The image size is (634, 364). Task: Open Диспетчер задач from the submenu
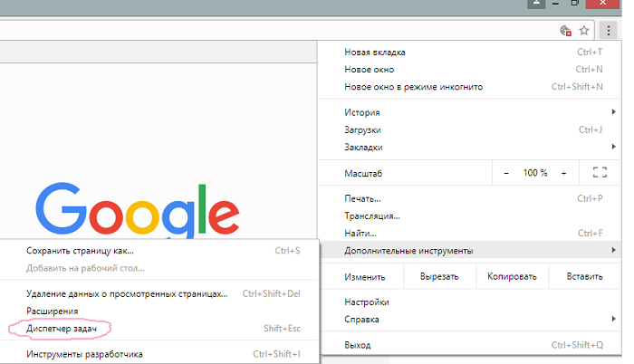62,328
